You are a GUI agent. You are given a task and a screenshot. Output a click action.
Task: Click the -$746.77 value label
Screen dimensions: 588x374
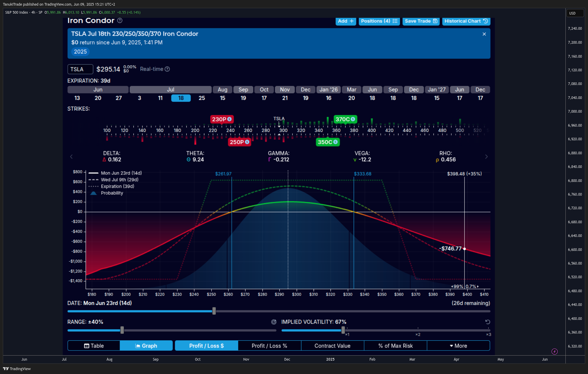coord(451,249)
